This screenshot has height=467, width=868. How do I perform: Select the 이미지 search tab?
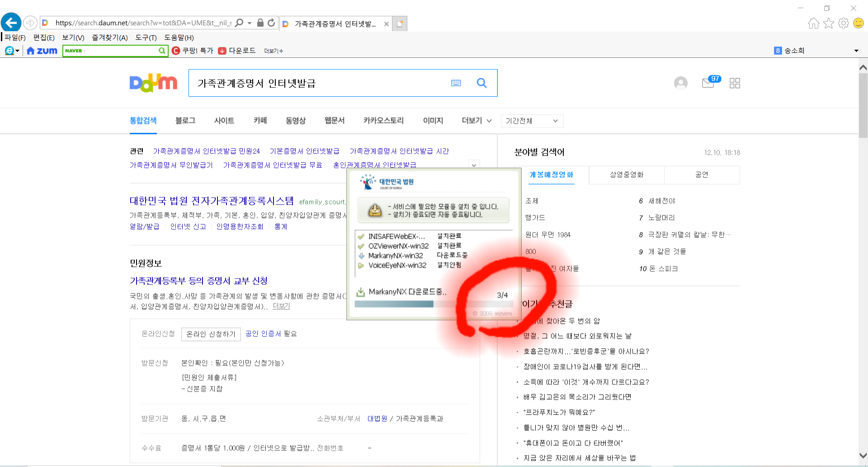tap(433, 121)
